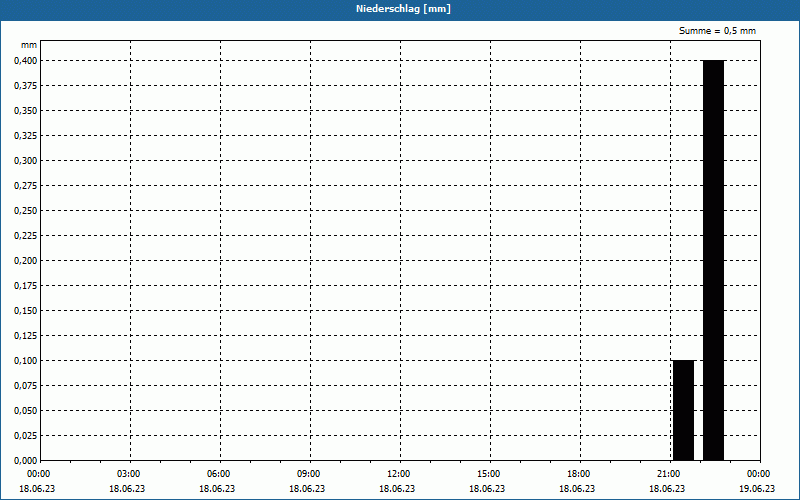Click the 0,000 y-axis value
800x500 pixels.
26,461
